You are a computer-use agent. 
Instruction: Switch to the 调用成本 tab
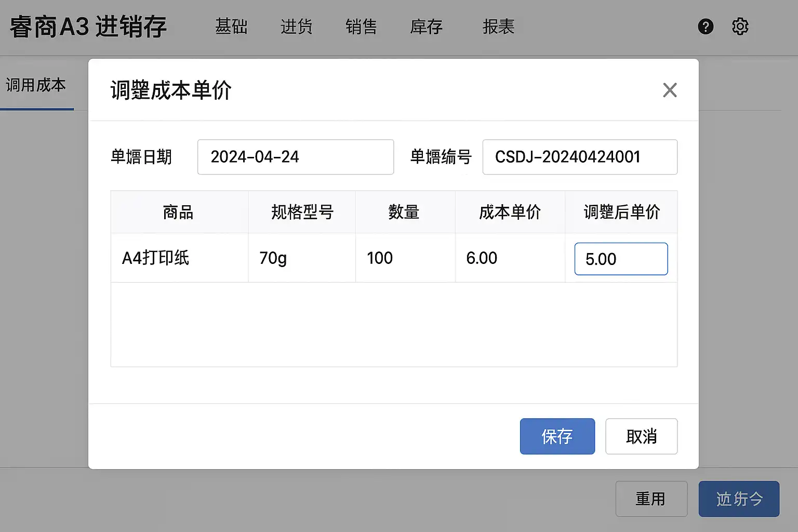36,85
